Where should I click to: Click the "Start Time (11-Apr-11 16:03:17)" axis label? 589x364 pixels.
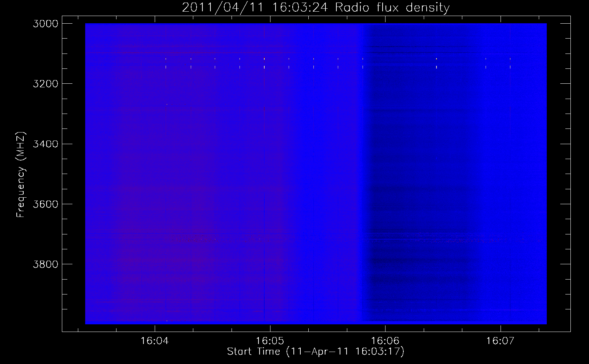(x=316, y=352)
